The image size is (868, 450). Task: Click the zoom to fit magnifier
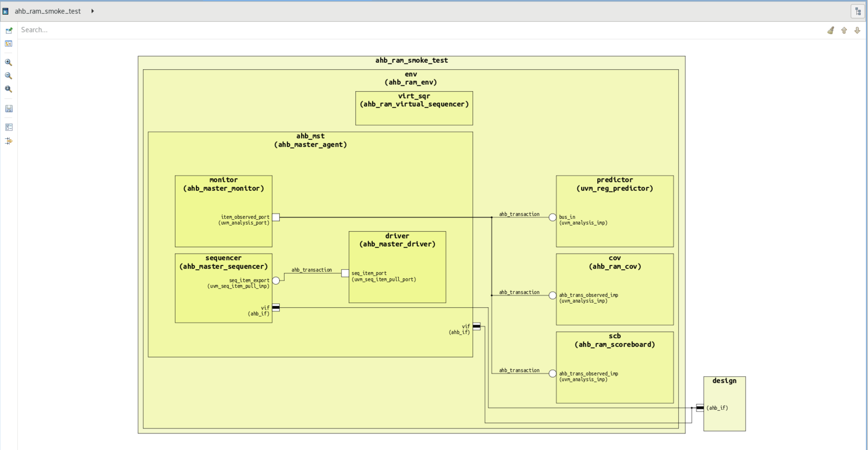point(9,89)
